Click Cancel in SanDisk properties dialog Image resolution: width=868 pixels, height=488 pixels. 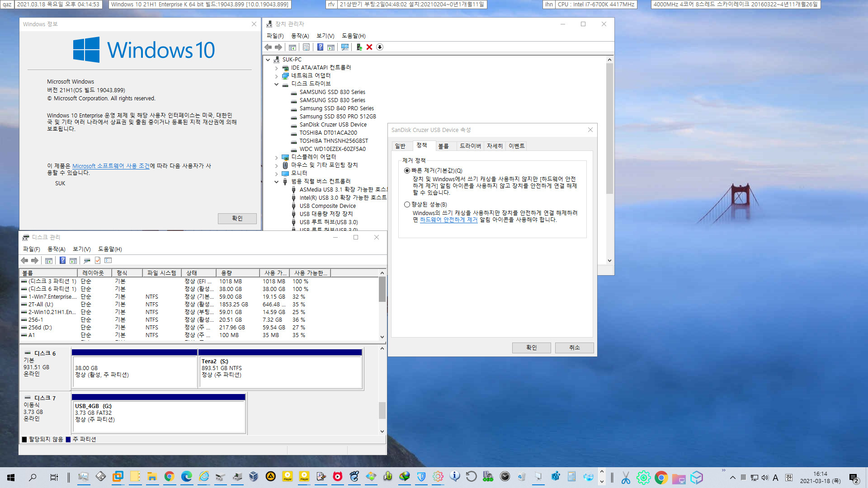click(x=574, y=347)
